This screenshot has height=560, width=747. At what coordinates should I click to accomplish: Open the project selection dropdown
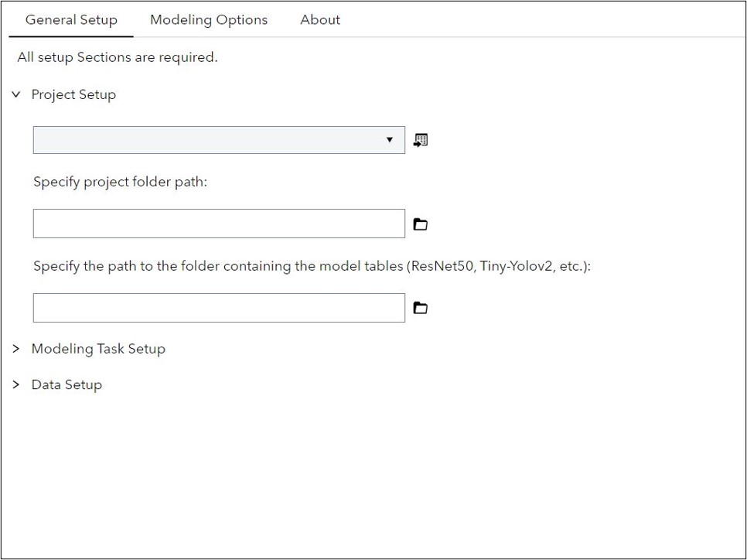(x=219, y=140)
